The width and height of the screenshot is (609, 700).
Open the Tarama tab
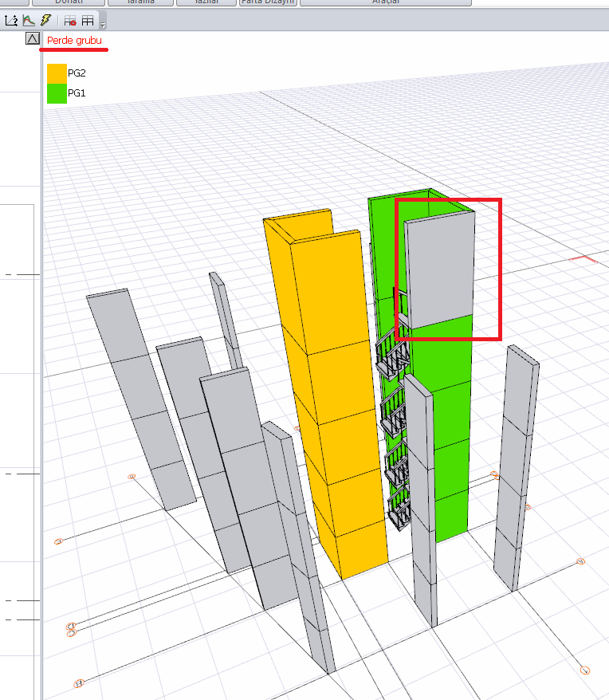pos(140,2)
